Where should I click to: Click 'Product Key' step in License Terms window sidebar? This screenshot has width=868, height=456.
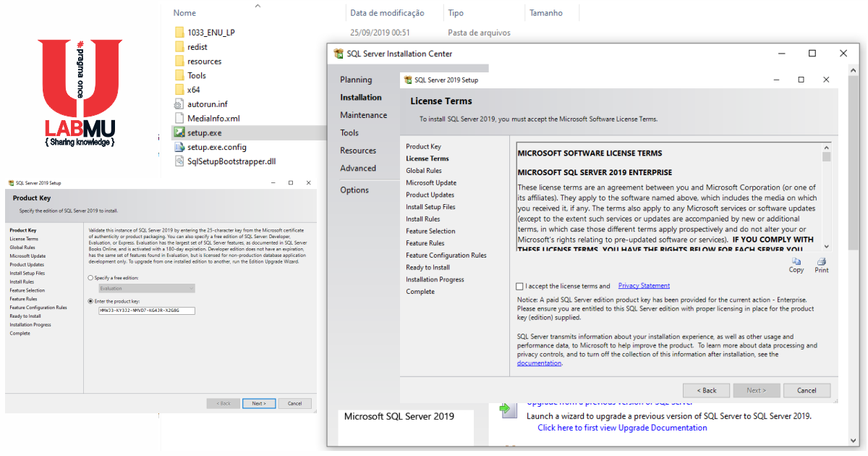[423, 146]
